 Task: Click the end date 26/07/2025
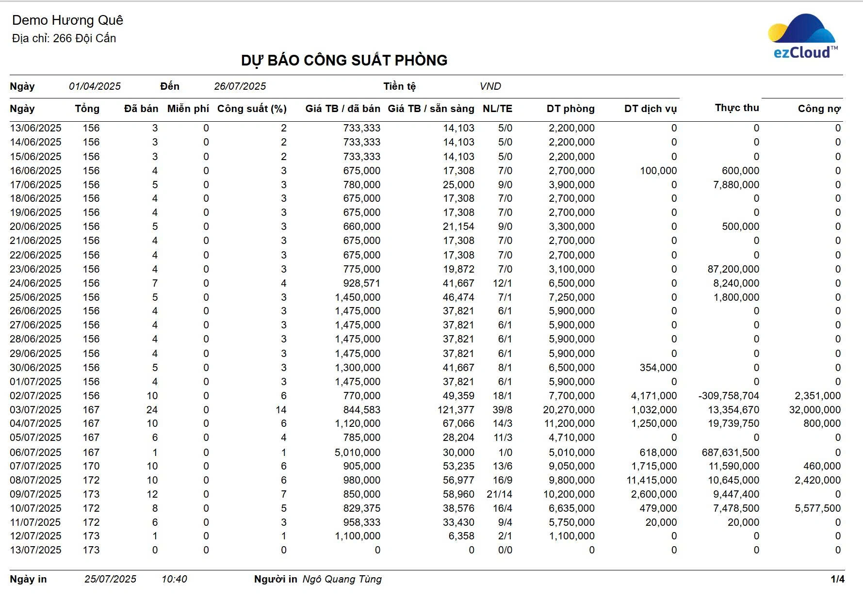point(240,86)
